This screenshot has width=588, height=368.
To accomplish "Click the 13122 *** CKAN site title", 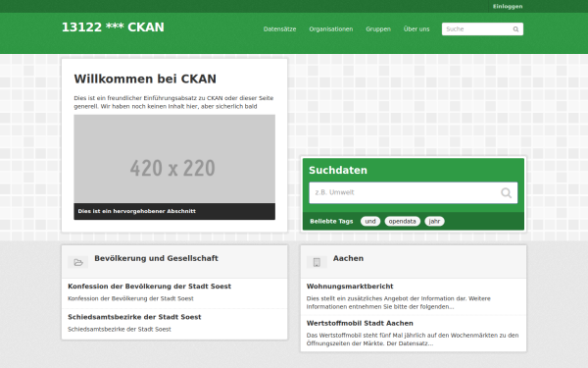I will [113, 27].
